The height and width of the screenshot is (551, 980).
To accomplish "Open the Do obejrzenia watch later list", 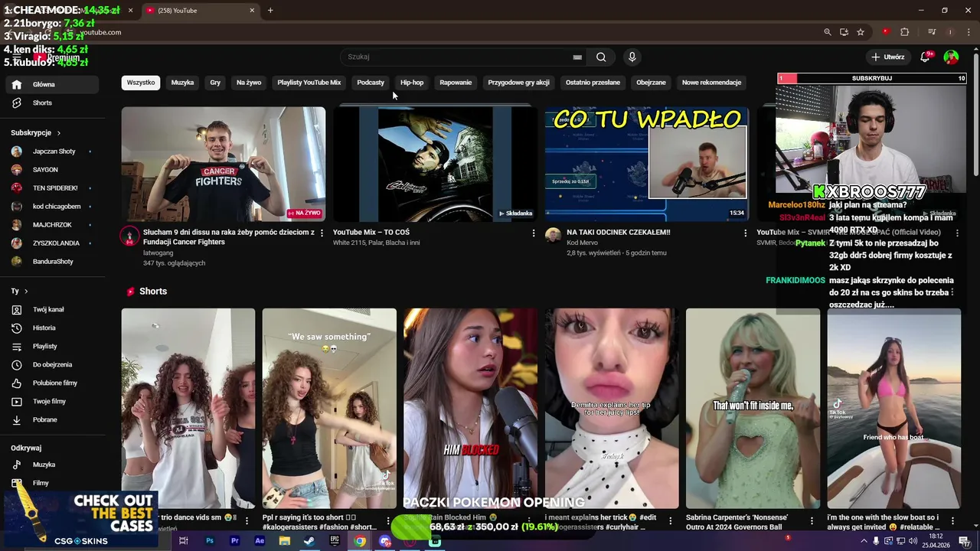I will 52,364.
